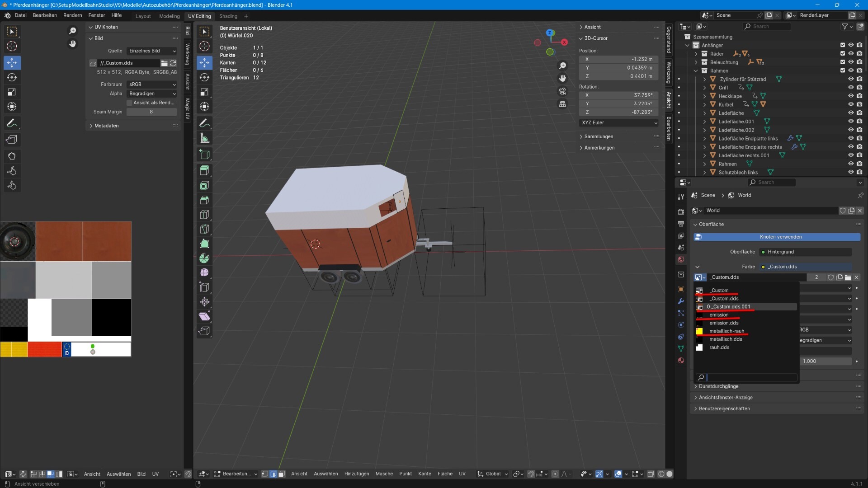Click the yellow metallisch-rauh image swatch
868x488 pixels.
click(699, 331)
